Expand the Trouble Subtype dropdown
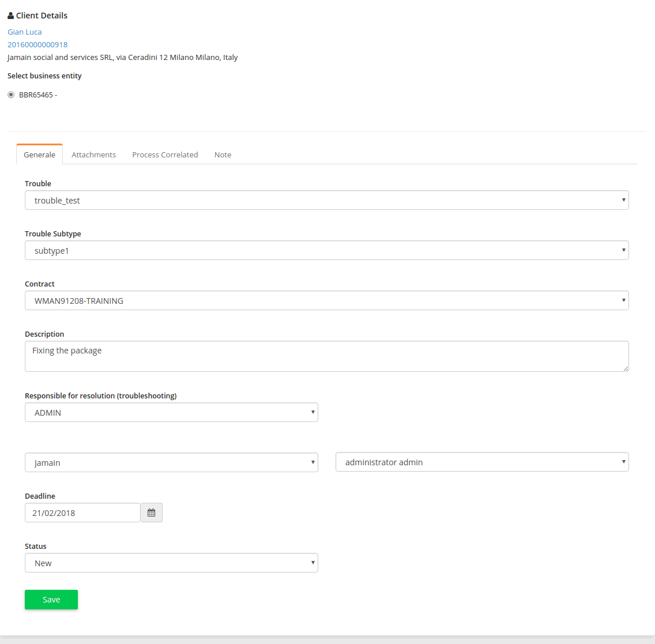 click(326, 251)
